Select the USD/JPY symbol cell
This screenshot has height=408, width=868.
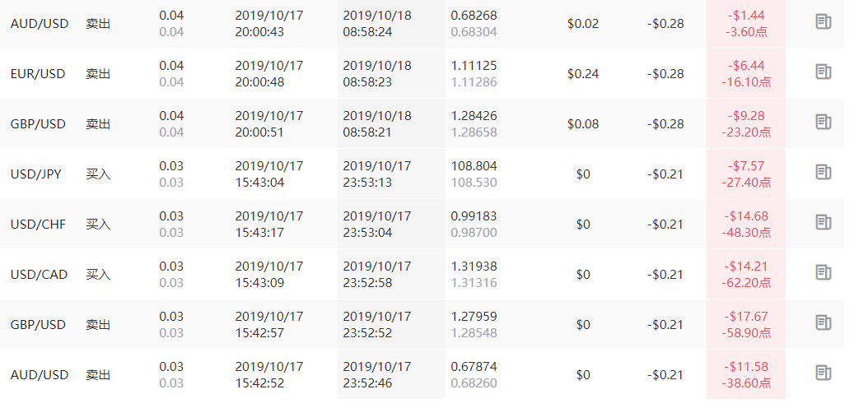pos(36,174)
